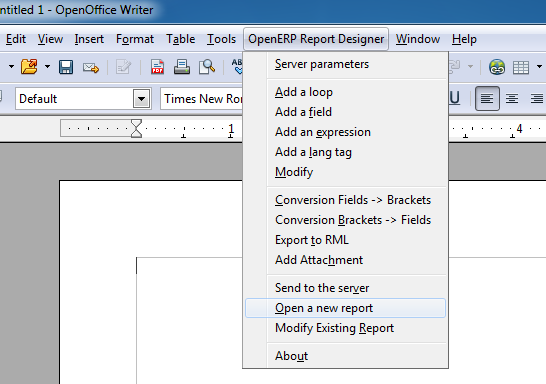Send document as e-mail icon
This screenshot has width=546, height=384.
[x=91, y=67]
